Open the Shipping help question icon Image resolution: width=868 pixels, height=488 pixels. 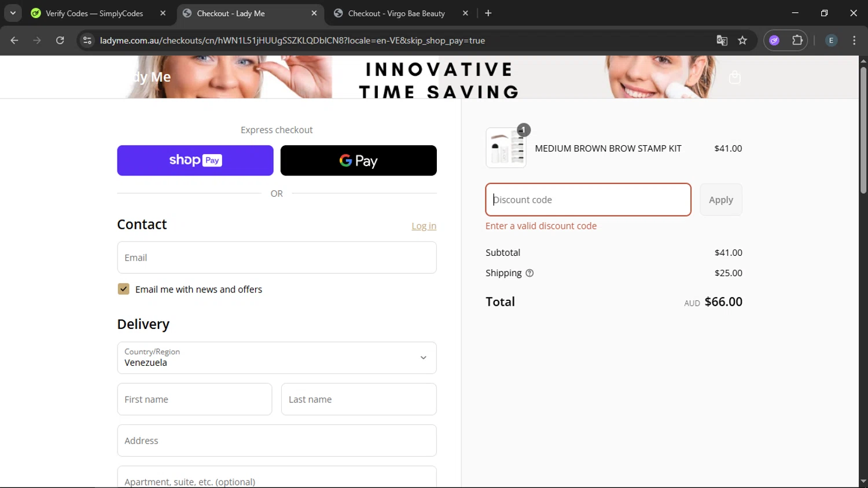(529, 273)
